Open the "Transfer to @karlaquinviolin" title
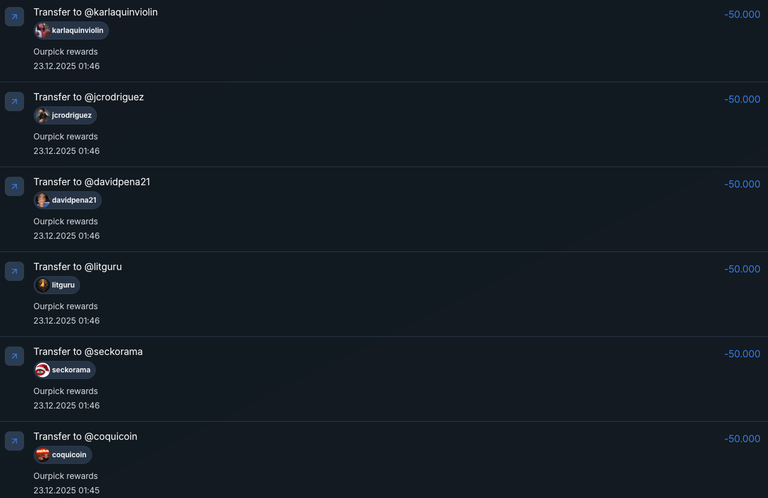Viewport: 768px width, 498px height. pyautogui.click(x=95, y=12)
